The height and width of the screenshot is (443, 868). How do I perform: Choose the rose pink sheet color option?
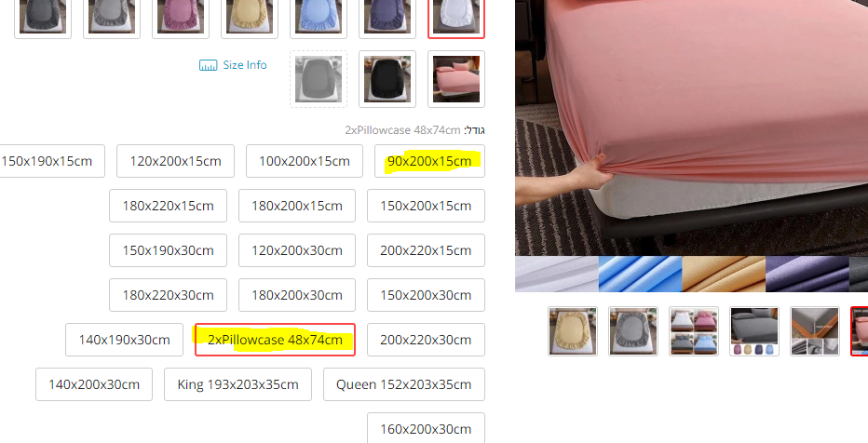tap(181, 18)
